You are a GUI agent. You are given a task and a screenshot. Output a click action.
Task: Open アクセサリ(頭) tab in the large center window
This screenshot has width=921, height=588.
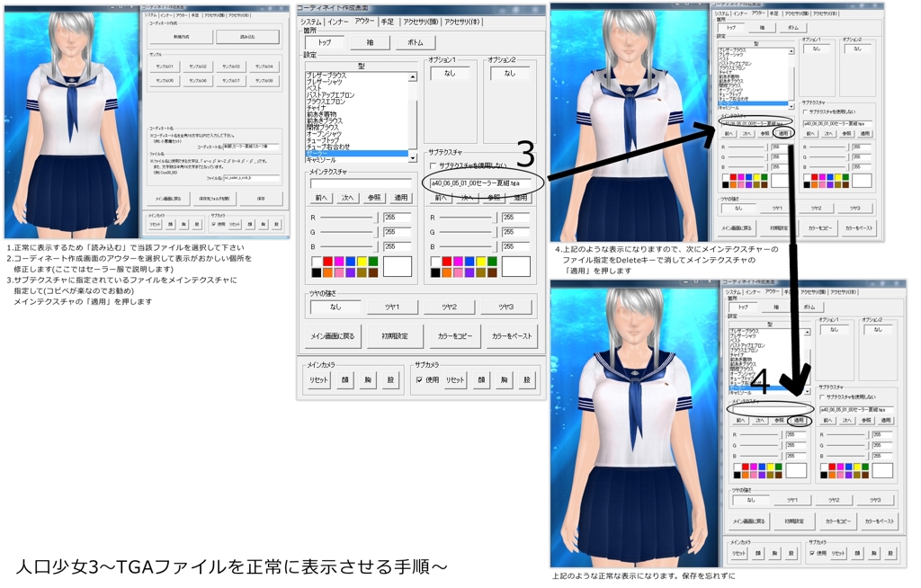[x=421, y=22]
